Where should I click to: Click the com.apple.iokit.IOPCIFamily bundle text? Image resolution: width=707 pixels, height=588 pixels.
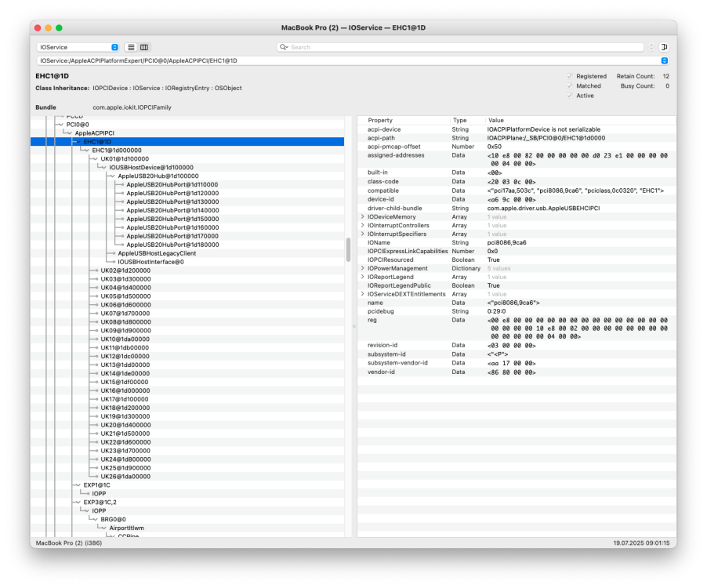132,107
